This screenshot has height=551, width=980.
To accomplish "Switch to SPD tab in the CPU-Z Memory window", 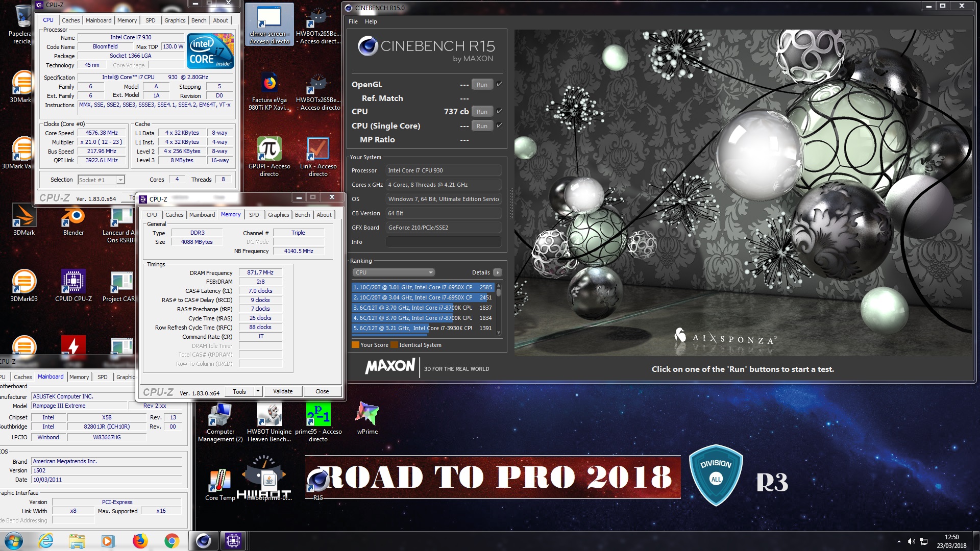I will tap(254, 215).
